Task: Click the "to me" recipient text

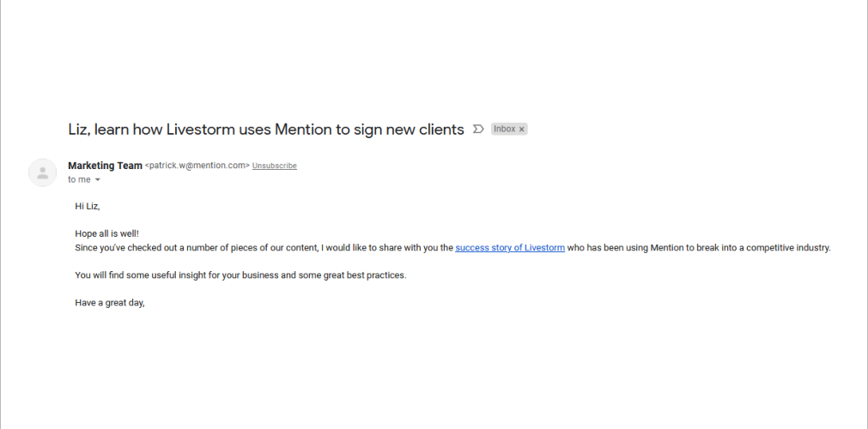Action: [x=79, y=180]
